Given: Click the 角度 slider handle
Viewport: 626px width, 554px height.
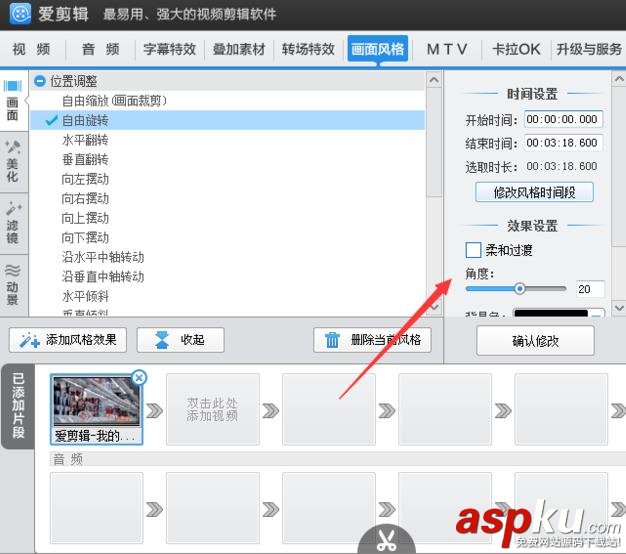Looking at the screenshot, I should click(x=519, y=289).
